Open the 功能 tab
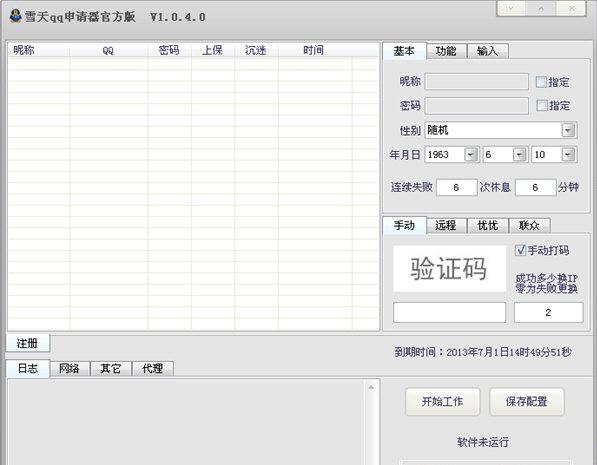This screenshot has width=597, height=465. 446,51
